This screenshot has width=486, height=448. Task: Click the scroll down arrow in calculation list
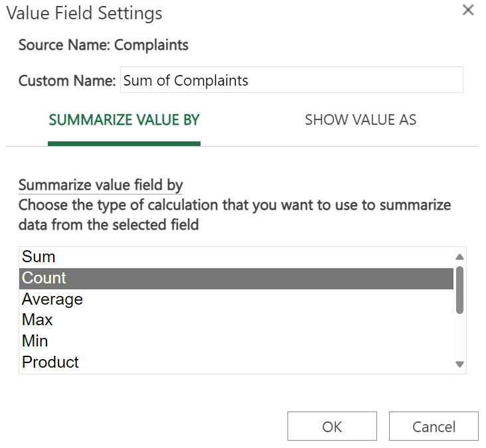[x=459, y=364]
